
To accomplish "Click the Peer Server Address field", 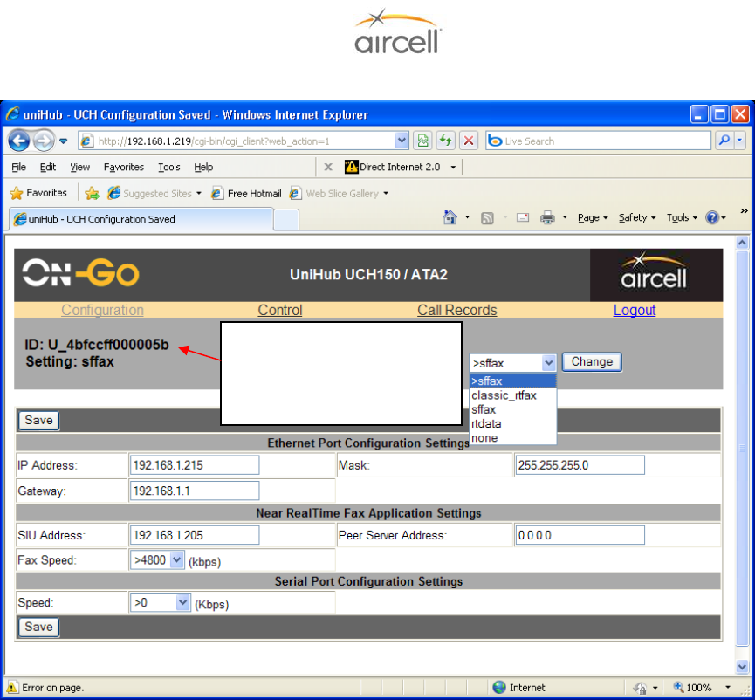I will point(580,535).
